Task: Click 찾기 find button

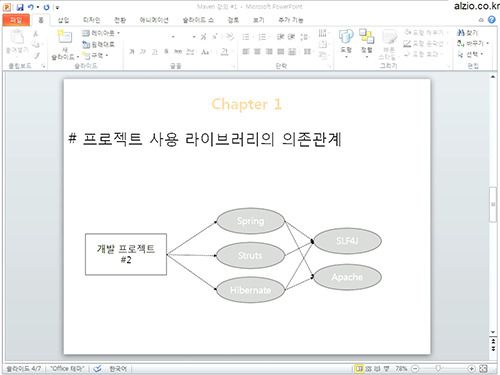Action: tap(468, 33)
